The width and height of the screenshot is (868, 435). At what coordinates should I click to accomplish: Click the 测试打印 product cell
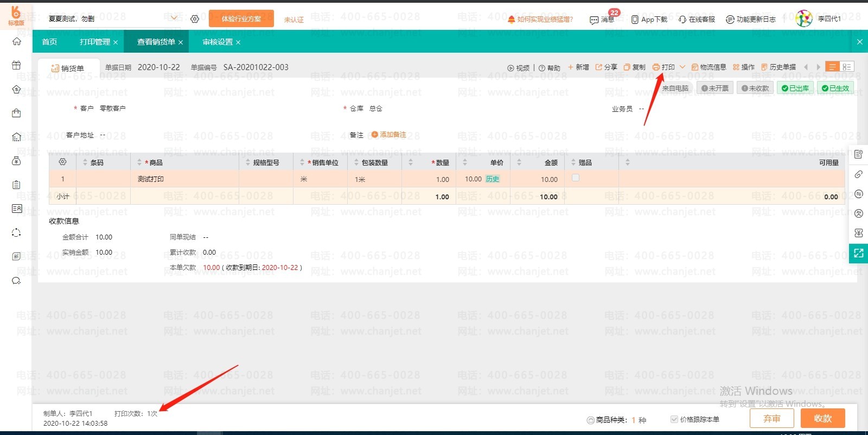click(184, 179)
